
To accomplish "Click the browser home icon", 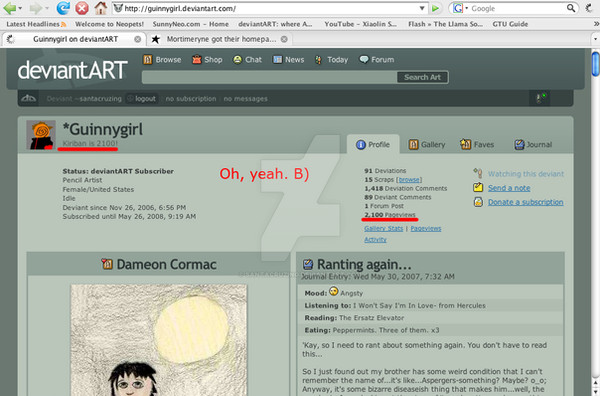I will coord(101,8).
